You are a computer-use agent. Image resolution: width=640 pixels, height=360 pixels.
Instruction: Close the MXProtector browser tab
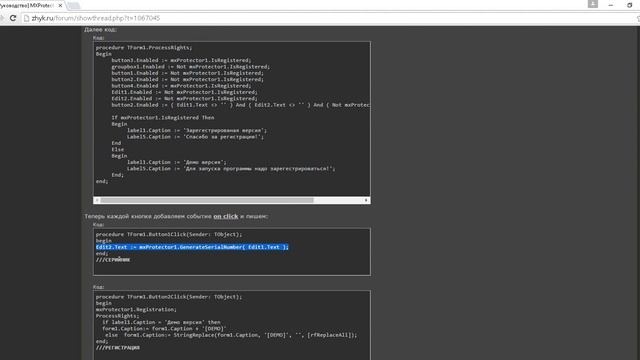[x=60, y=6]
